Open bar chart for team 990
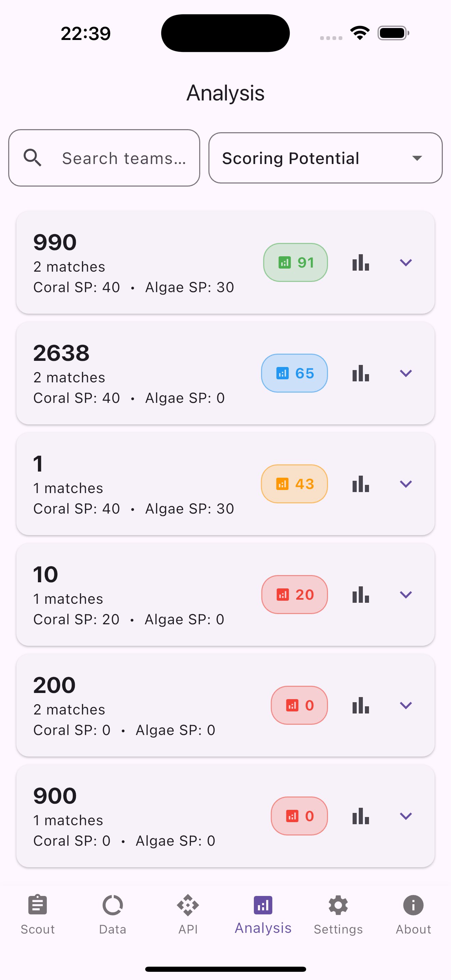Viewport: 451px width, 980px height. coord(360,262)
